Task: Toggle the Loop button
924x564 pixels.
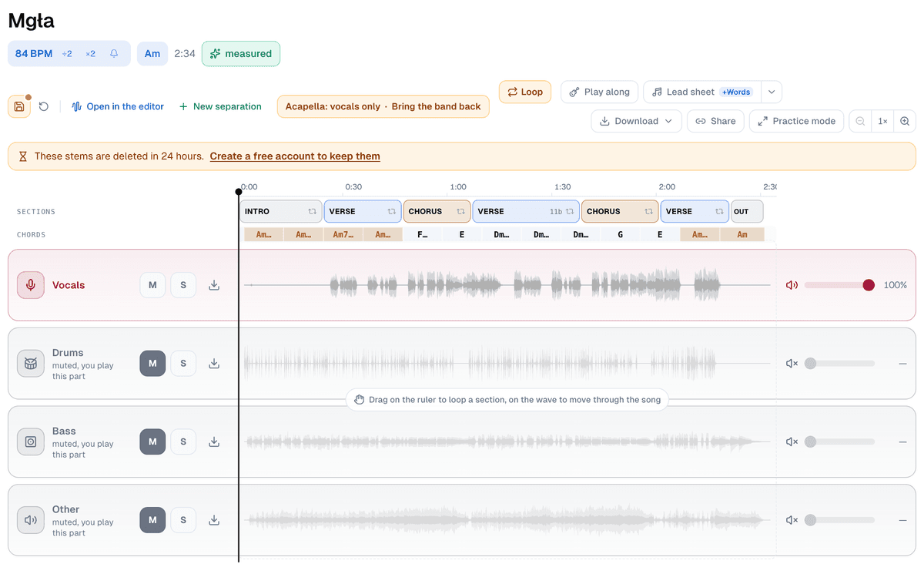Action: 524,92
